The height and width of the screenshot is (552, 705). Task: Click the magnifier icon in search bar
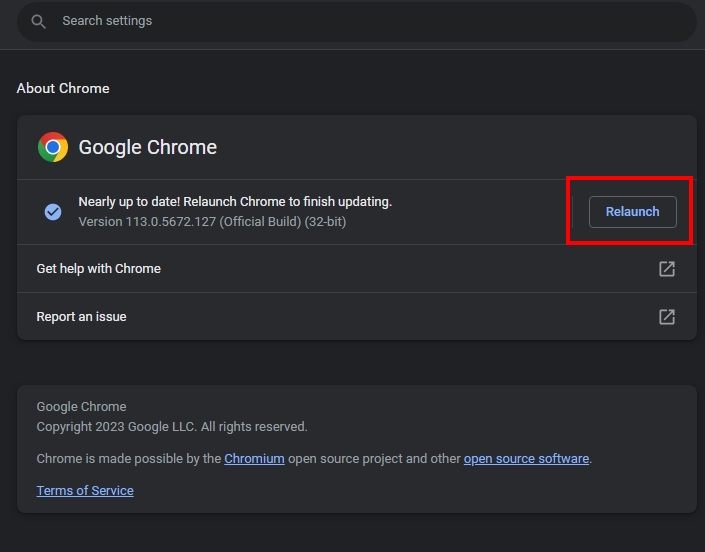38,21
